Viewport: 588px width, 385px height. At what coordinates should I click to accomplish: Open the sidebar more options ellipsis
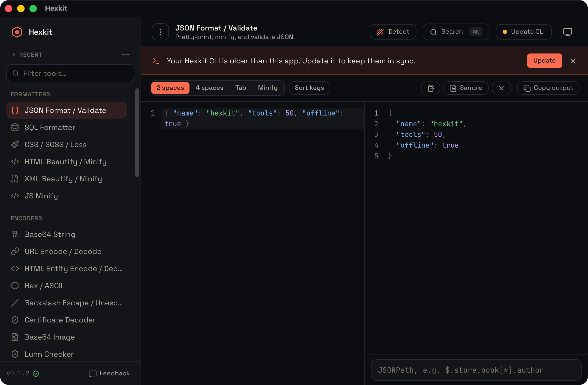pyautogui.click(x=126, y=55)
